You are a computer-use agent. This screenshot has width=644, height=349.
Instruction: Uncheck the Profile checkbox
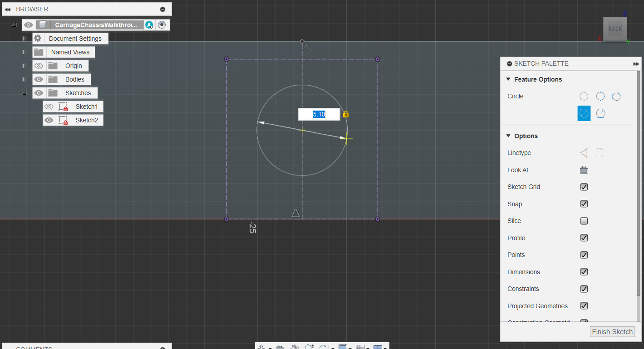584,238
